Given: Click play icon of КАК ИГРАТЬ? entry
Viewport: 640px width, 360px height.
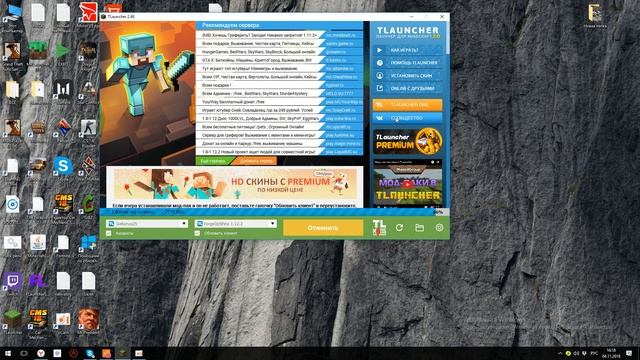Looking at the screenshot, I should coord(380,50).
